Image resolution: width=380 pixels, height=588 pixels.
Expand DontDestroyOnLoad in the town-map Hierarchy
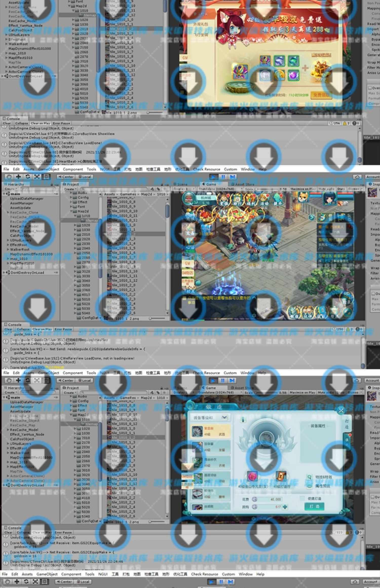point(4,273)
